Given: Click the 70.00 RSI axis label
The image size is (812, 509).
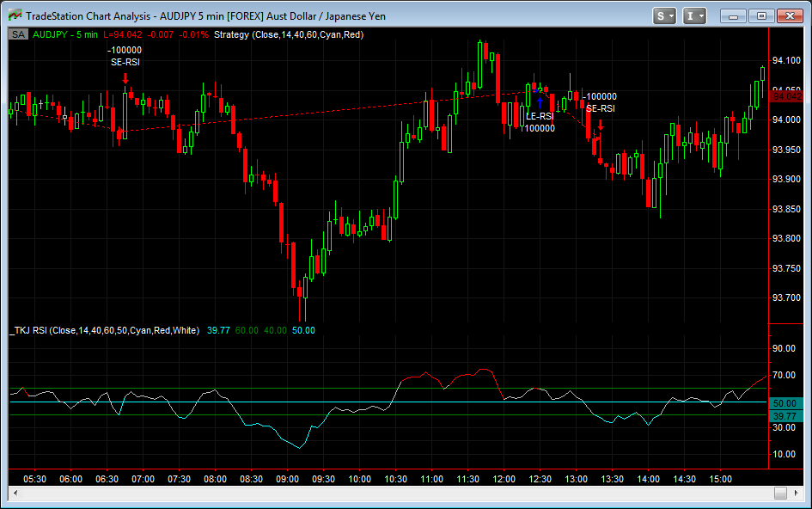Looking at the screenshot, I should pos(784,375).
